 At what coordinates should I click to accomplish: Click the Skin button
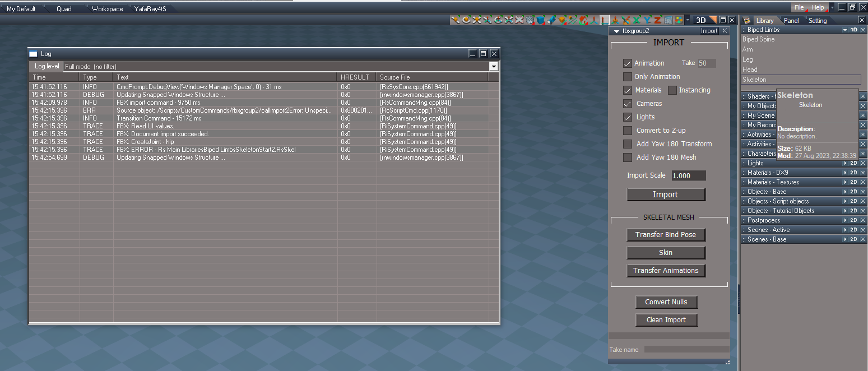pos(666,253)
